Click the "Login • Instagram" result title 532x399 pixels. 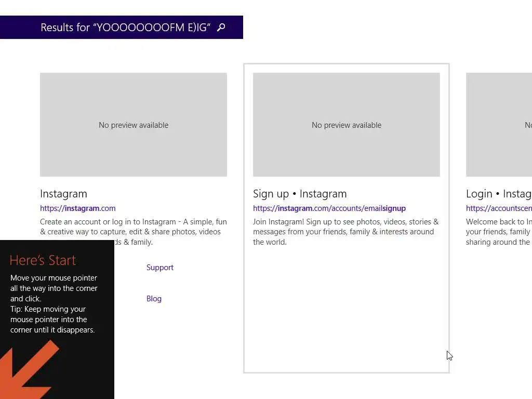[x=499, y=194]
